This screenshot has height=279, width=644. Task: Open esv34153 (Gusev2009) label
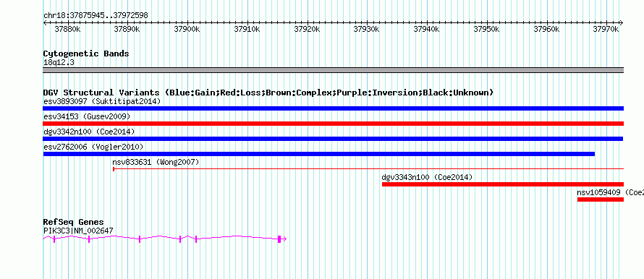87,116
